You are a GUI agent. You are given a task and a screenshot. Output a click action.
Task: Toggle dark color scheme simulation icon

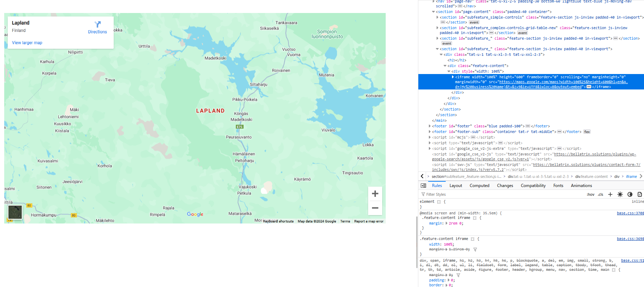[x=630, y=194]
